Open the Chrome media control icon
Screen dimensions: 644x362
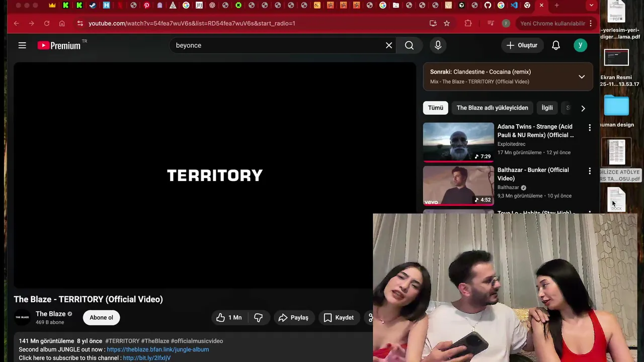pyautogui.click(x=491, y=23)
